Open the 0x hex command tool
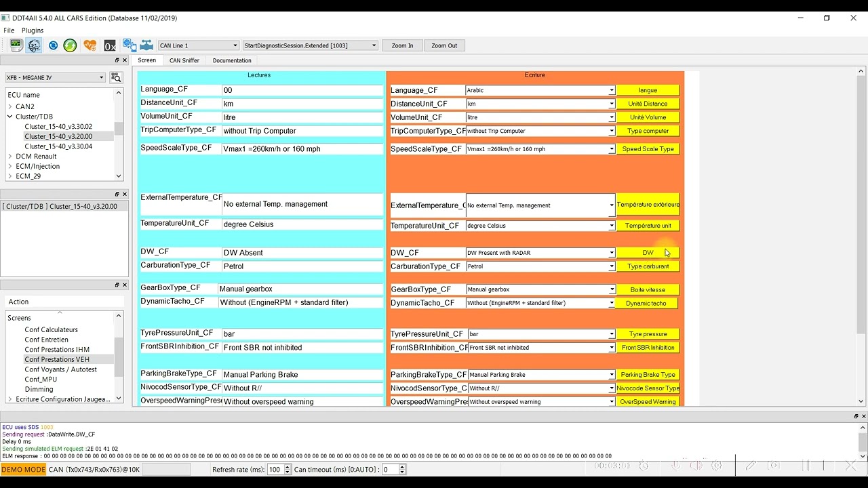This screenshot has width=868, height=488. [x=110, y=46]
